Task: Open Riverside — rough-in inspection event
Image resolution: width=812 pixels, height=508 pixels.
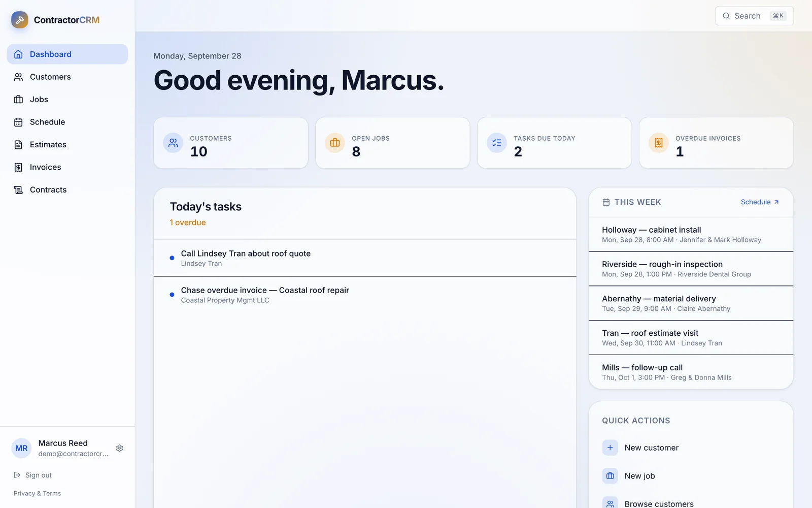Action: pos(691,269)
